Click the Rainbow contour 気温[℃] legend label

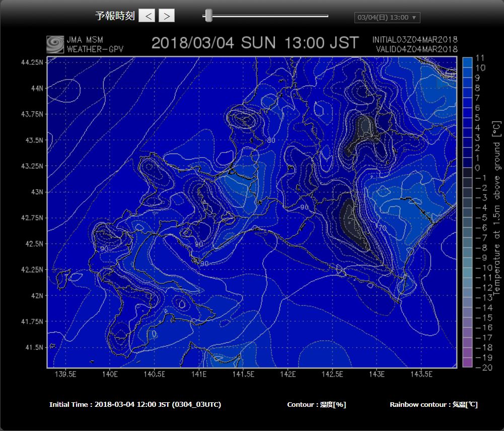click(434, 405)
